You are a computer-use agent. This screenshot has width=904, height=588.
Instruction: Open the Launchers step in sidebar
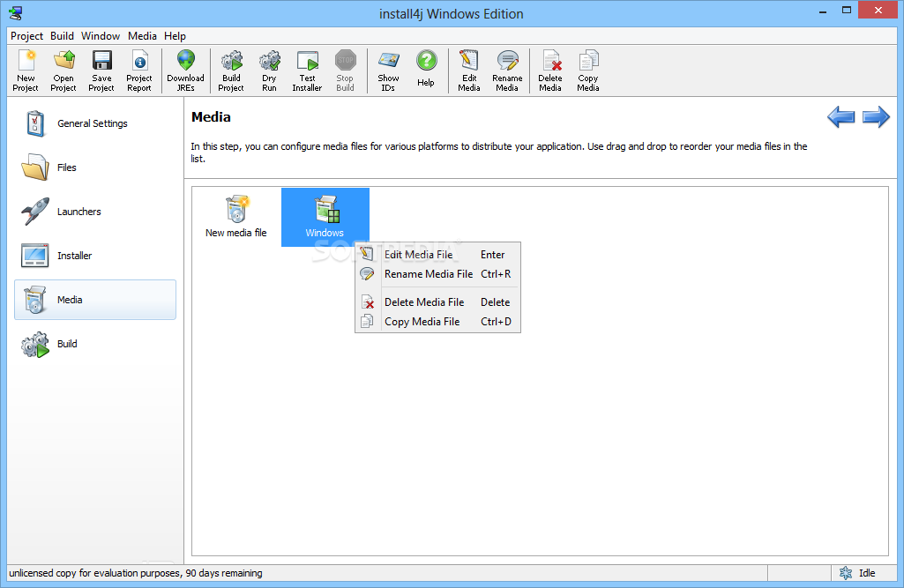pos(95,212)
